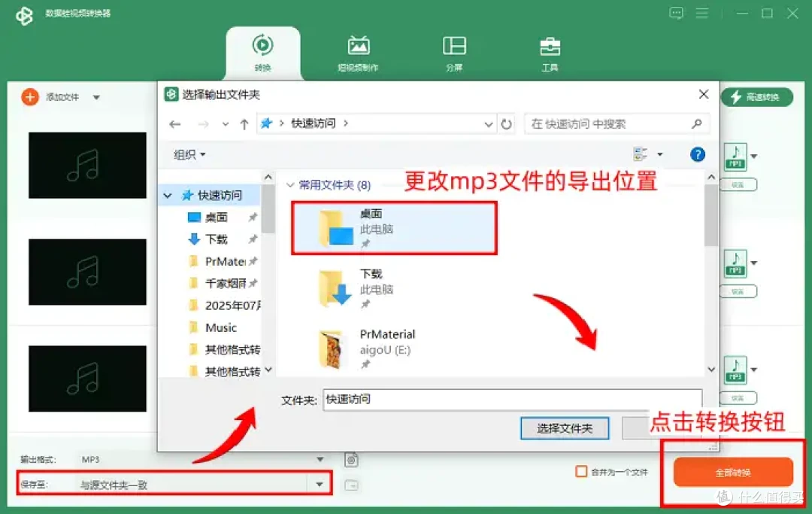Expand second file's output format dropdown arrow
The width and height of the screenshot is (812, 514).
[754, 263]
